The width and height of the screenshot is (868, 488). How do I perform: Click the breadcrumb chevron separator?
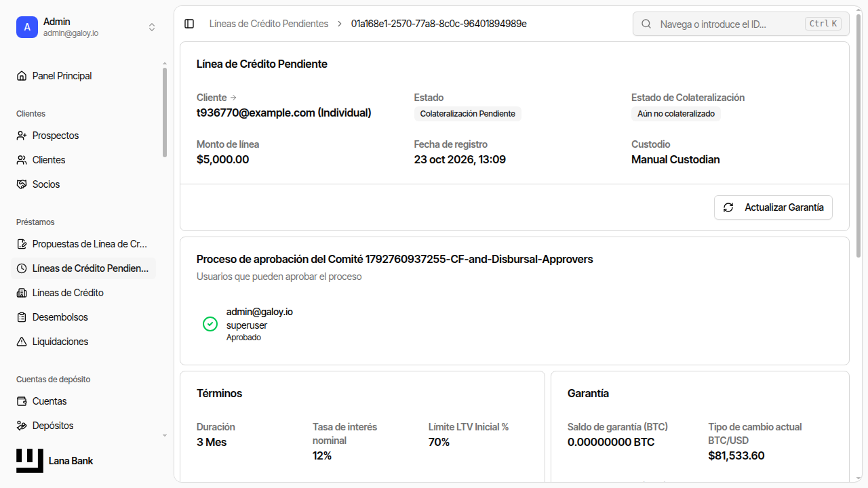[340, 24]
